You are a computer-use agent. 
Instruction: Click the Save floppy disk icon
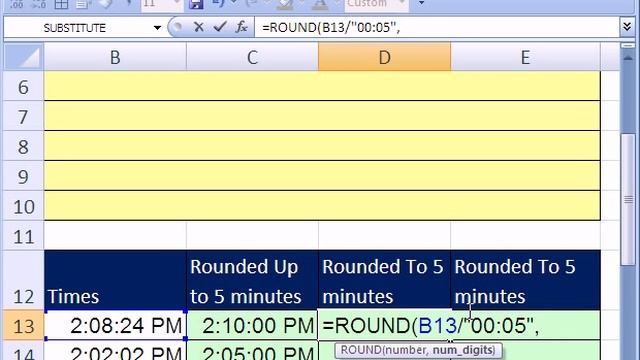196,4
